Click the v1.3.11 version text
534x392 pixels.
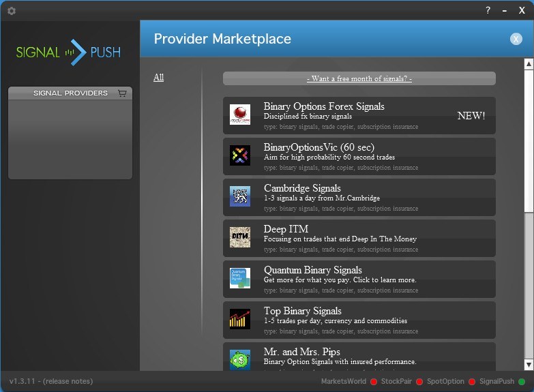(x=22, y=381)
